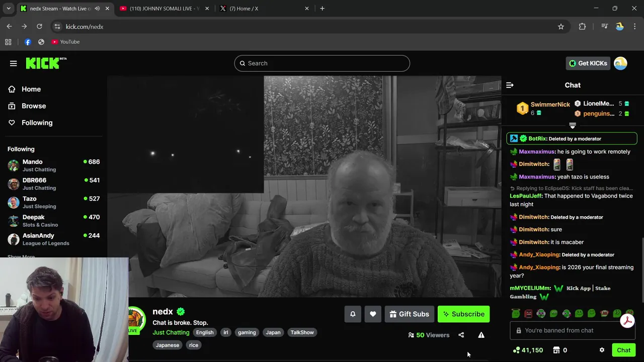Open a new browser tab
This screenshot has width=644, height=362.
(322, 9)
